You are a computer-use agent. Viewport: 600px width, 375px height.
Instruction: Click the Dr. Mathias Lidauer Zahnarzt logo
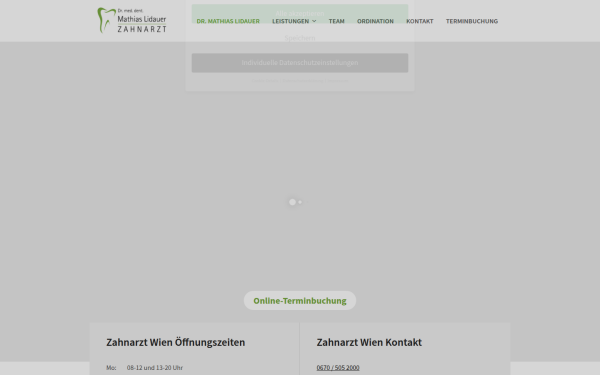[132, 20]
